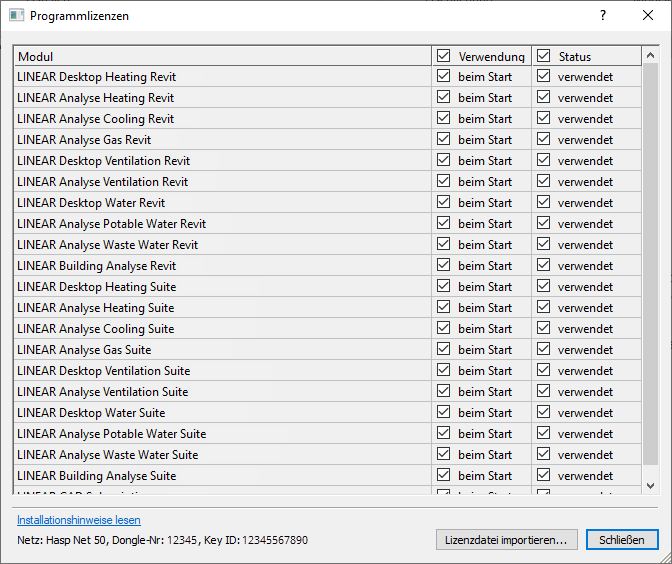Select the LINEAR Analyse Ventilation Suite row
This screenshot has width=672, height=564.
328,392
